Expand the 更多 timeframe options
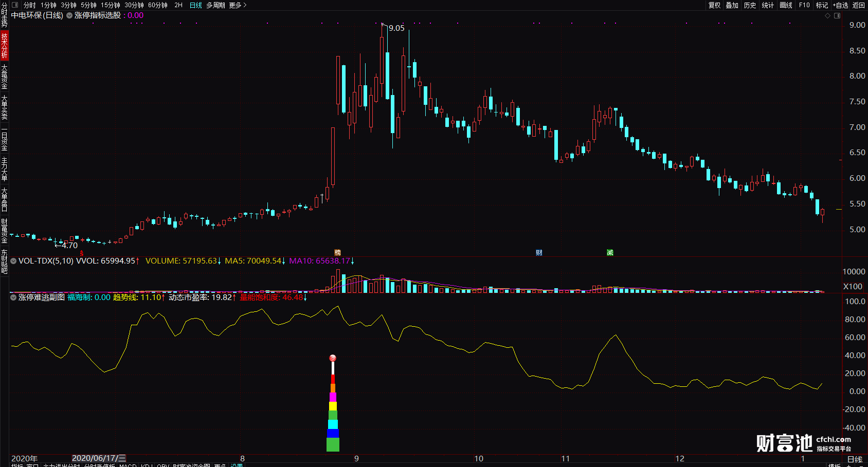Screen dimensions: 868x467 (x=238, y=5)
